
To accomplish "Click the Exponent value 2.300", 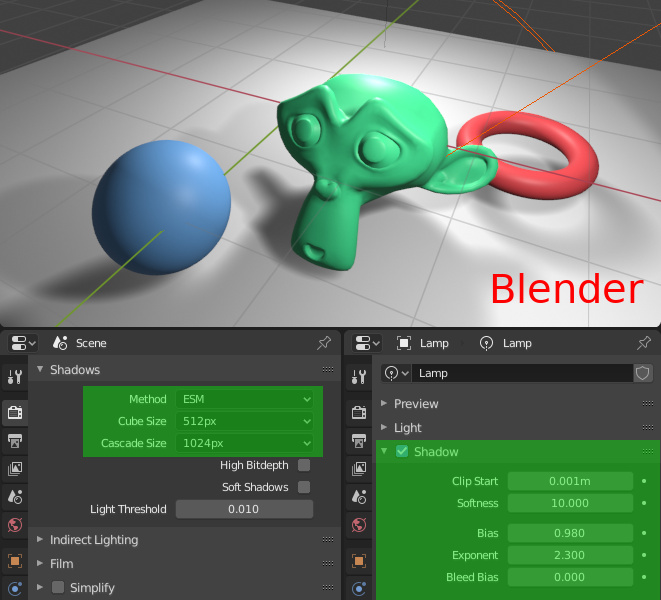I will (570, 555).
